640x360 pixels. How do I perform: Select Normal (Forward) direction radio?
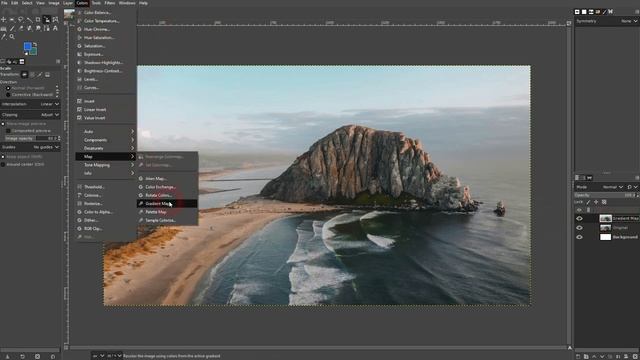click(8, 88)
